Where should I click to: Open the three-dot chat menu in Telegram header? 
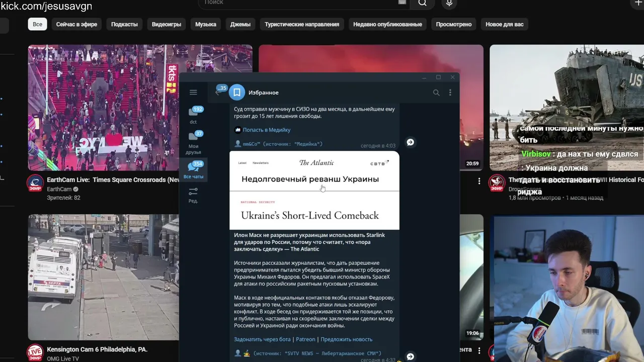click(450, 93)
